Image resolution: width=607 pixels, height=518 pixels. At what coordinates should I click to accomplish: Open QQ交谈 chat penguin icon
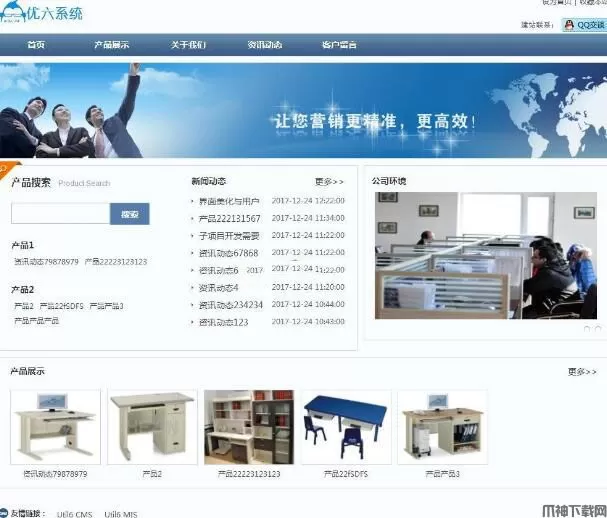569,26
